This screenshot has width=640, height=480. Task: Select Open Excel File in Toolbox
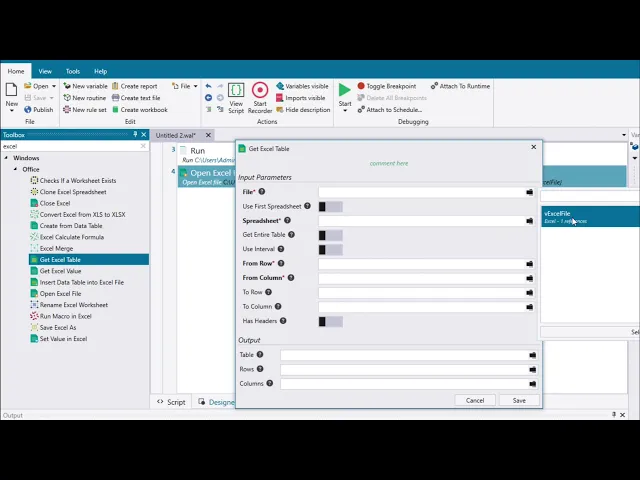[x=56, y=293]
